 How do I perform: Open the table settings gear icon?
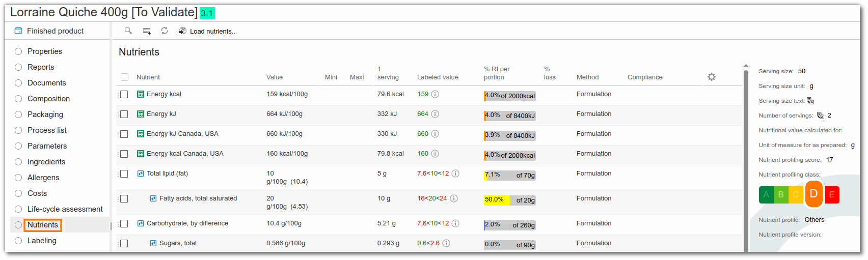712,77
